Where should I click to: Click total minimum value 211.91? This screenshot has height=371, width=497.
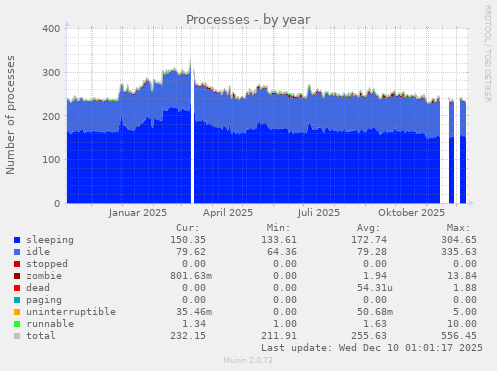(x=279, y=336)
